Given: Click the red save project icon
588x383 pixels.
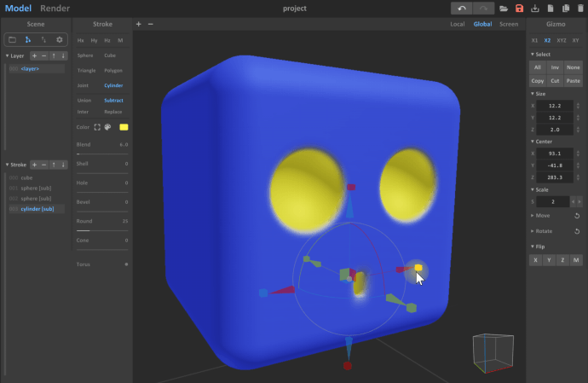Looking at the screenshot, I should 519,9.
